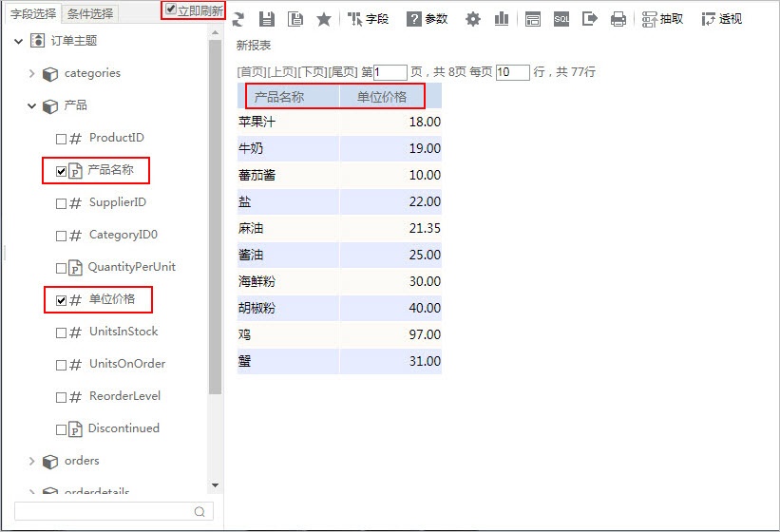Click the page number input field
Screen dimensions: 780x532
point(390,72)
